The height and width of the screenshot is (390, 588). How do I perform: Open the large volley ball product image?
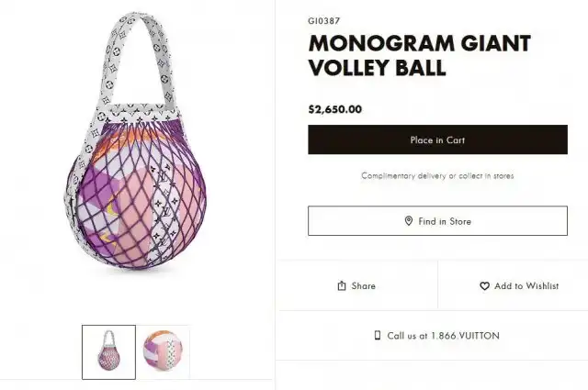(x=135, y=140)
